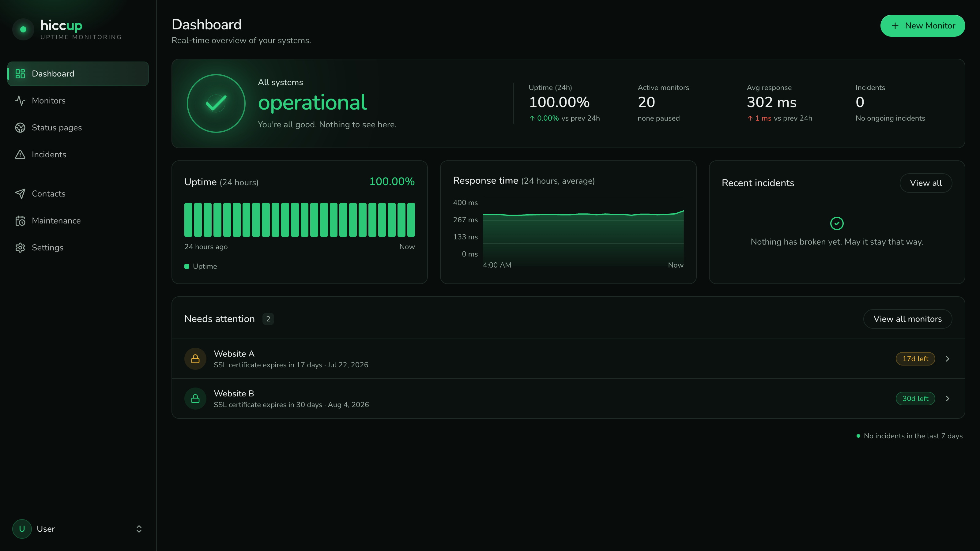Viewport: 980px width, 551px height.
Task: Click the 30d left badge
Action: 915,399
